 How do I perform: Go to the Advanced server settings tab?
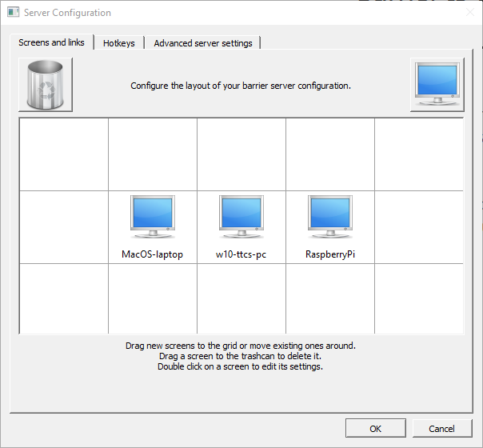coord(203,43)
